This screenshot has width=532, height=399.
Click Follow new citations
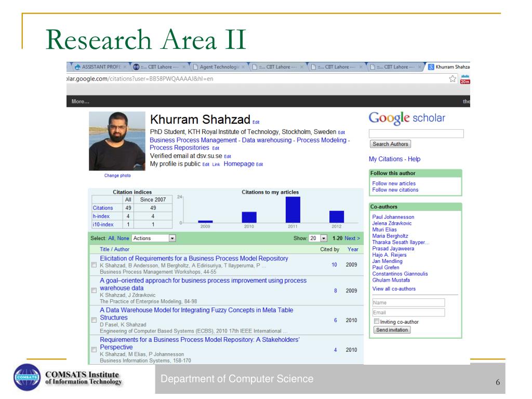click(x=395, y=190)
